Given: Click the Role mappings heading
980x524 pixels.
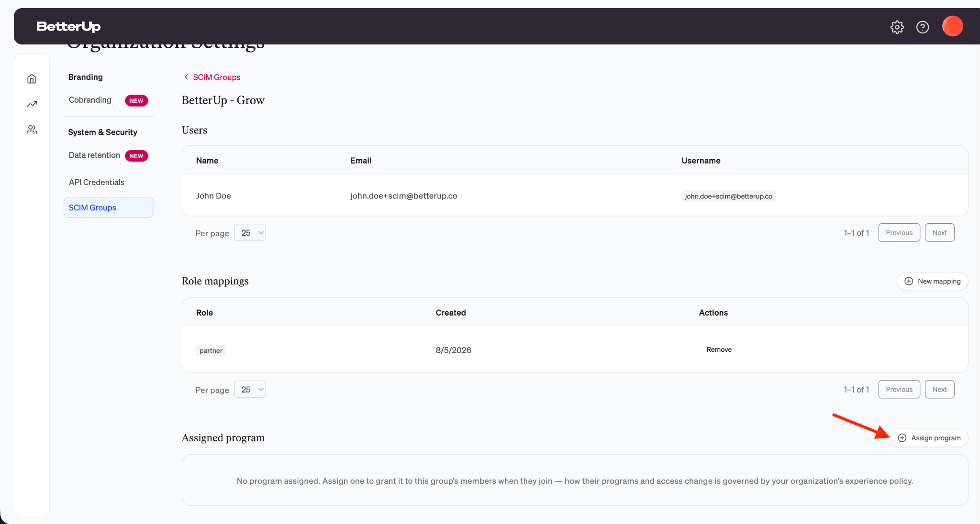Looking at the screenshot, I should coord(215,281).
